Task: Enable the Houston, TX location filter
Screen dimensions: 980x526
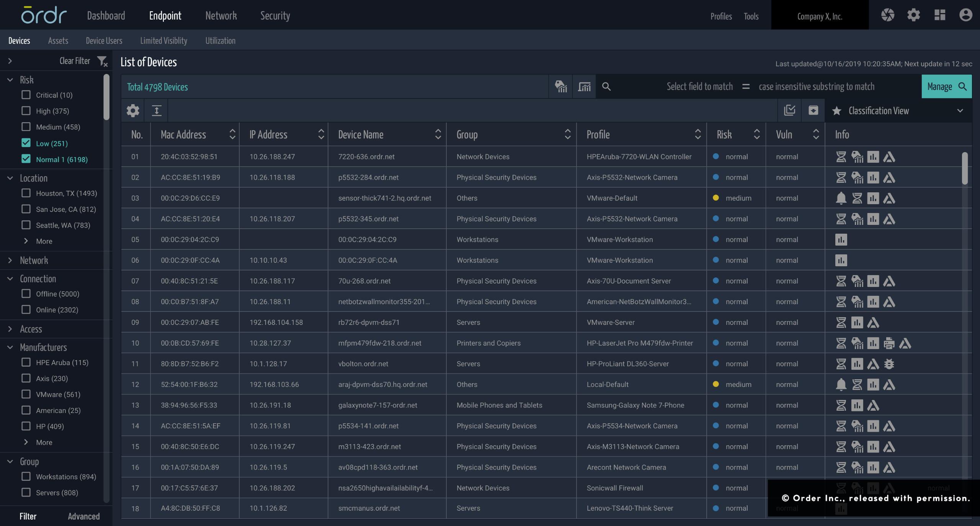Action: [26, 193]
